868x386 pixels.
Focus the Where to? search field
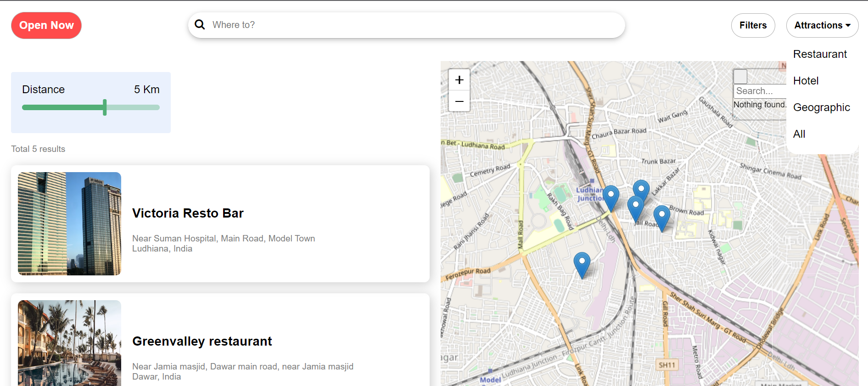[406, 25]
